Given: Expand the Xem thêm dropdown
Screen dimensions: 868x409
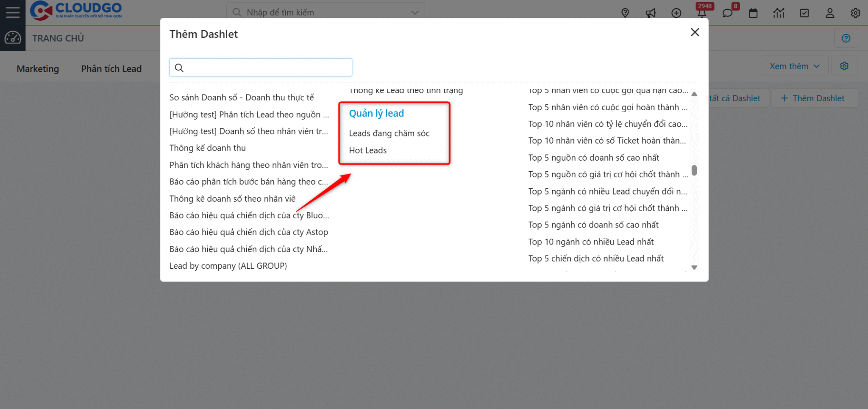Looking at the screenshot, I should coord(794,66).
